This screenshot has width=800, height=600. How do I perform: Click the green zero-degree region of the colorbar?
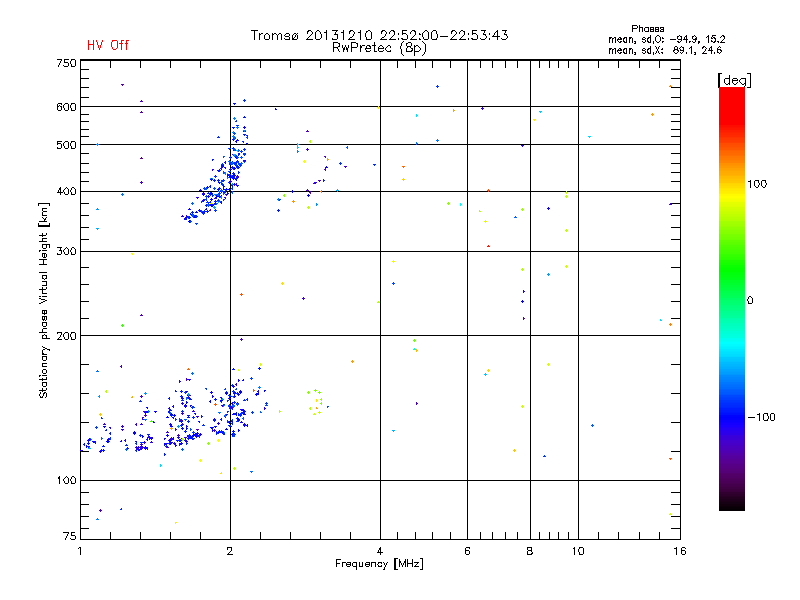[732, 300]
